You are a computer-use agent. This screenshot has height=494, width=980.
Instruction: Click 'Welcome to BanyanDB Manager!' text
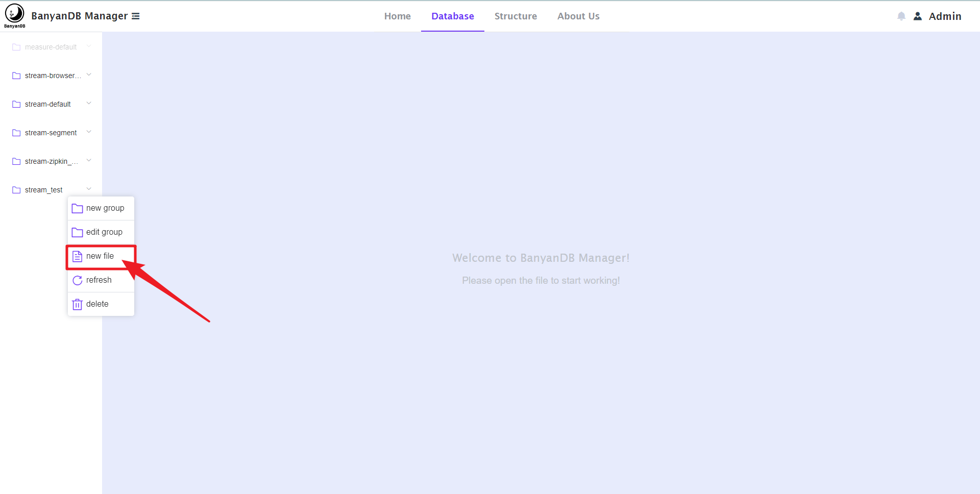[541, 258]
